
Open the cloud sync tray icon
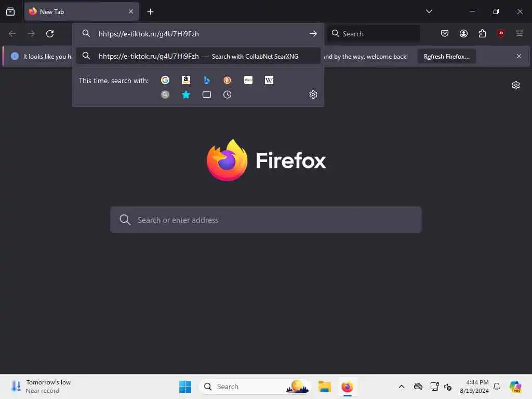coord(418,387)
